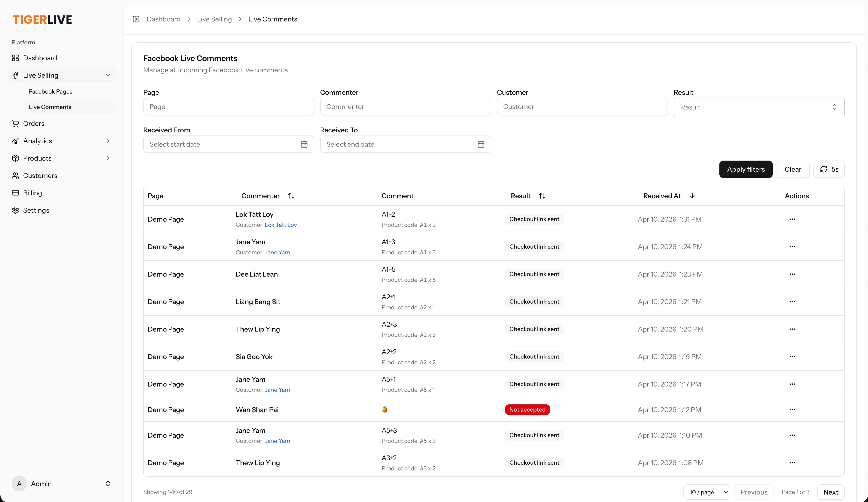Viewport: 868px width, 502px height.
Task: Click the orange emoji comment
Action: (x=385, y=409)
